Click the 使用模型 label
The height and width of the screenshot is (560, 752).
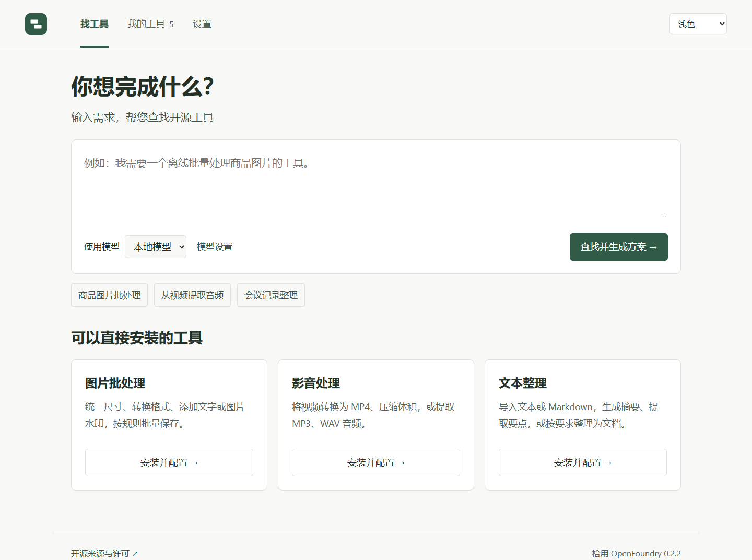(x=102, y=247)
